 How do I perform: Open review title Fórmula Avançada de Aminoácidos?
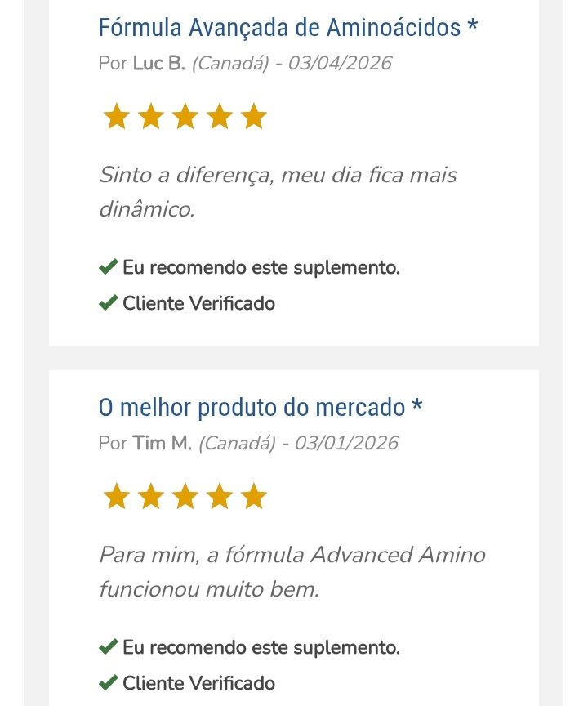(287, 27)
